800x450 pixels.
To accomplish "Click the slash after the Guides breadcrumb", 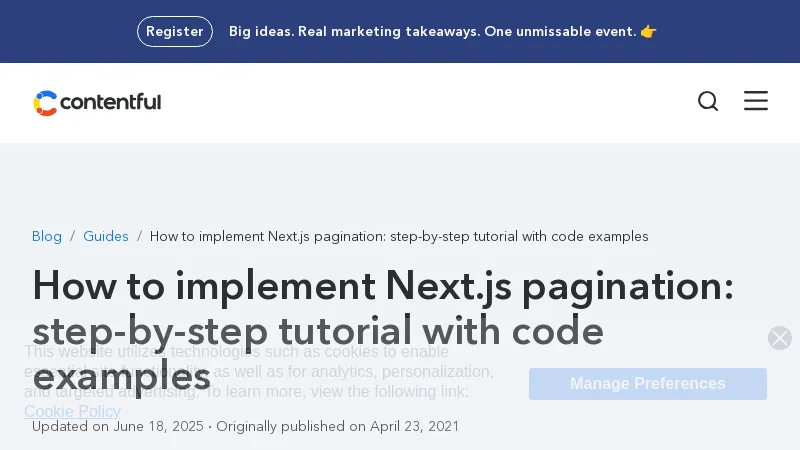I will click(x=139, y=237).
